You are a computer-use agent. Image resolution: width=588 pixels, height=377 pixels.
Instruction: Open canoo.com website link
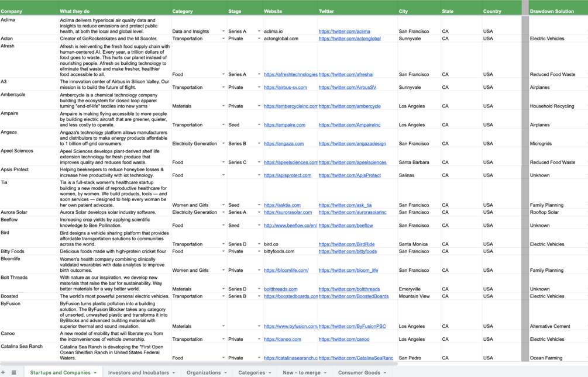[x=283, y=339]
